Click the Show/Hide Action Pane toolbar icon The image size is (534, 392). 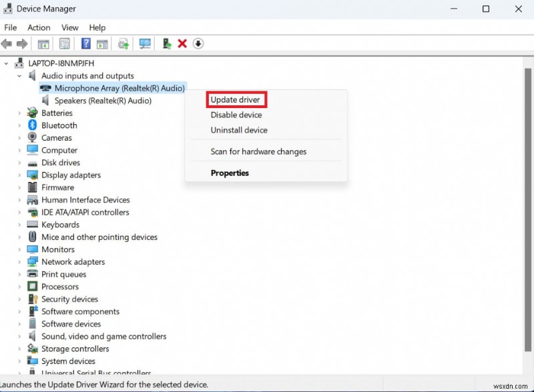(x=102, y=44)
